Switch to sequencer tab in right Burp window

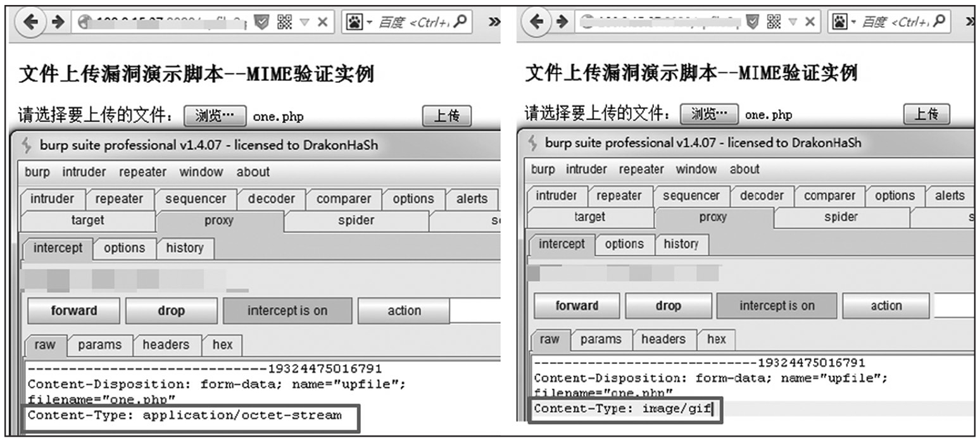691,196
